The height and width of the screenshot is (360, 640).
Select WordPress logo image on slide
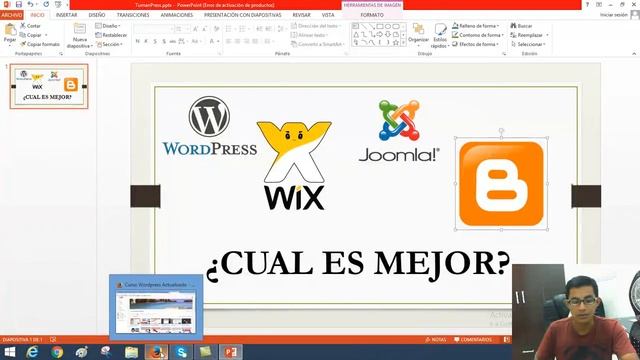click(209, 126)
